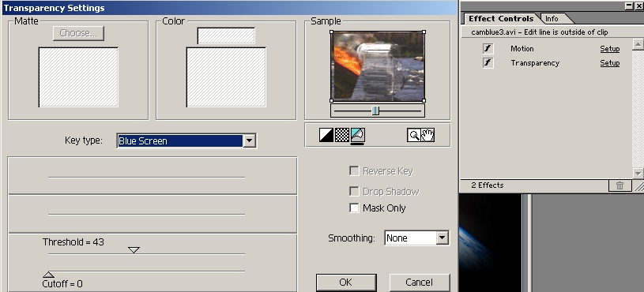
Task: Open the Smoothing dropdown
Action: (416, 238)
